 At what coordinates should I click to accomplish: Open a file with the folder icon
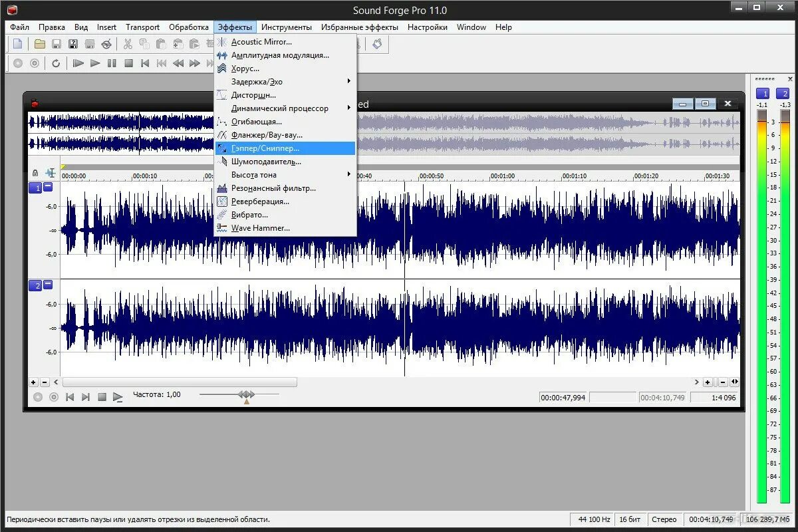(40, 45)
